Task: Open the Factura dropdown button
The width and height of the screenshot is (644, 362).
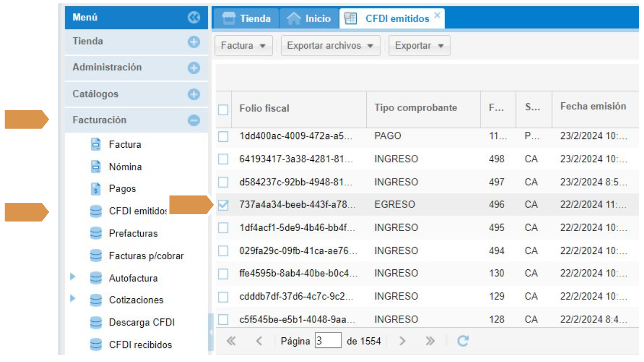Action: (243, 46)
